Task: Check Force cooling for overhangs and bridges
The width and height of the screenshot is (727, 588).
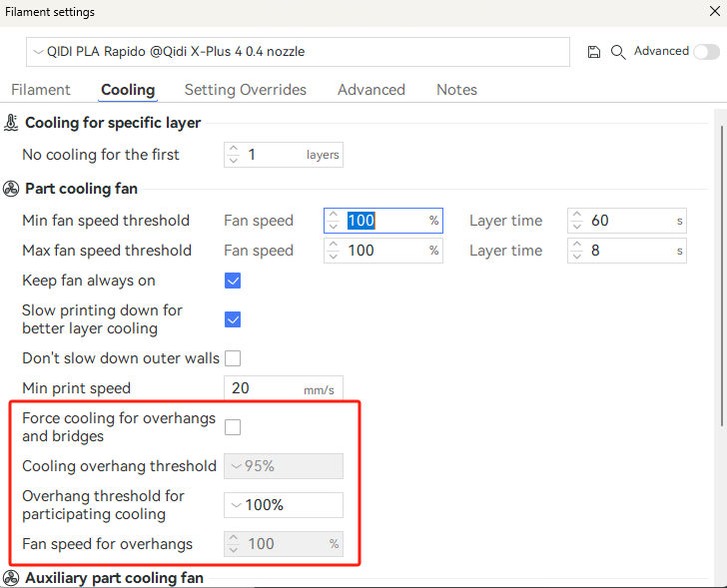Action: pos(233,427)
